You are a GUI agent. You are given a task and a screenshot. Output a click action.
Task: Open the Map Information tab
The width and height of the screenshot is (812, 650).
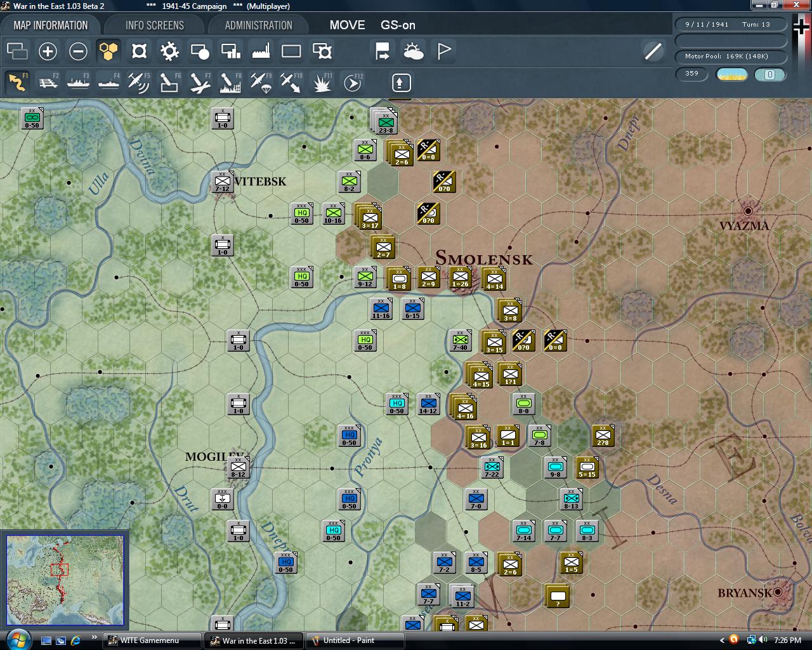[51, 25]
